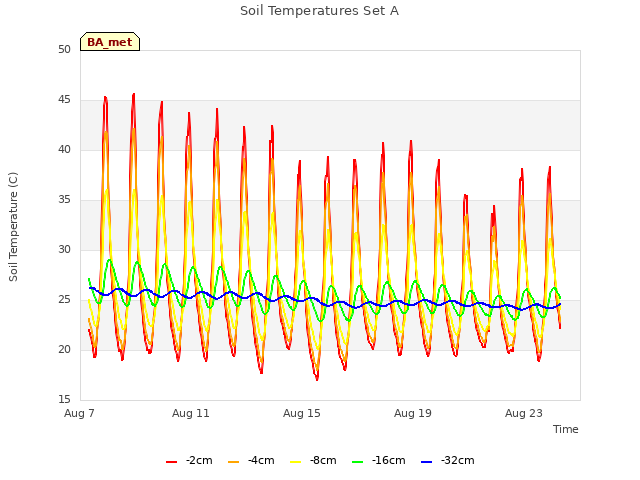Click the blue -32cm legend swatch
The width and height of the screenshot is (640, 480).
tap(427, 462)
